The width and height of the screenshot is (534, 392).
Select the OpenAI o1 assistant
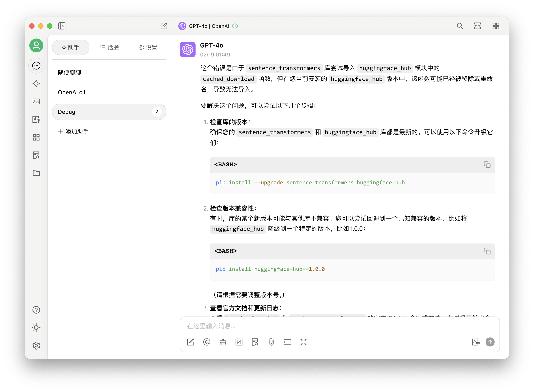point(72,92)
